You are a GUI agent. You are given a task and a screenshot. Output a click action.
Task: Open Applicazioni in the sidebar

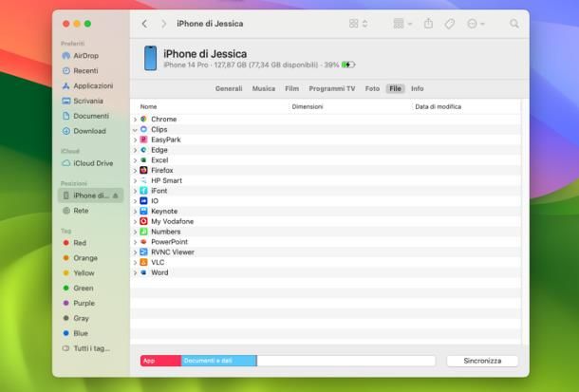click(87, 85)
